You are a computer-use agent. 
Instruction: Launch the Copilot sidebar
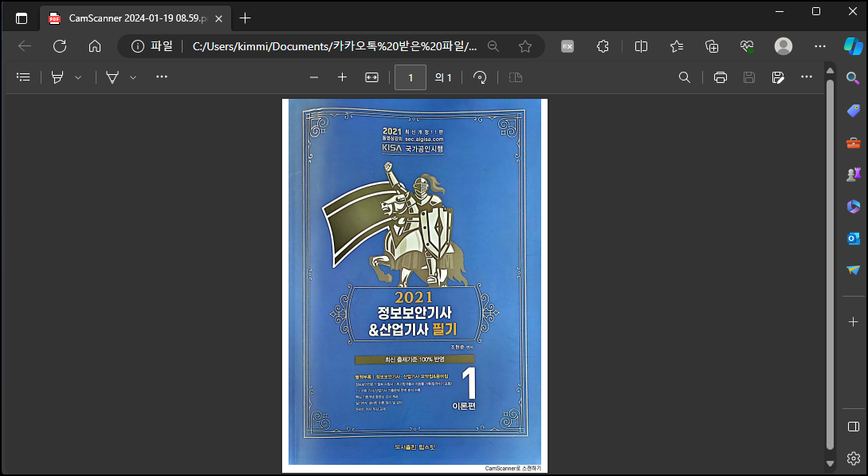pyautogui.click(x=853, y=46)
